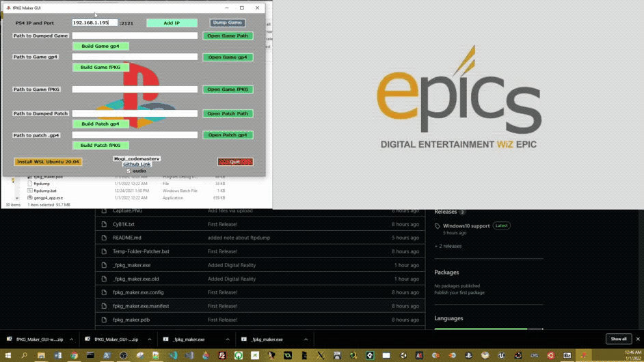
Task: Open 'added note about ftpdump' commit message
Action: pyautogui.click(x=239, y=238)
